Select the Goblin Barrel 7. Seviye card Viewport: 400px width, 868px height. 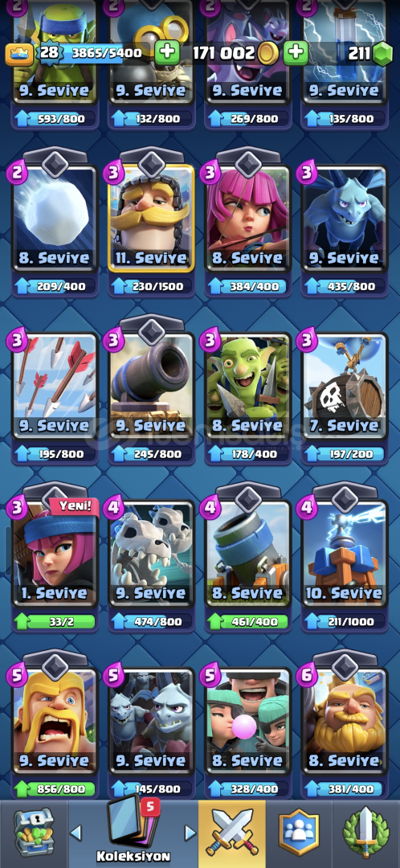pyautogui.click(x=344, y=386)
